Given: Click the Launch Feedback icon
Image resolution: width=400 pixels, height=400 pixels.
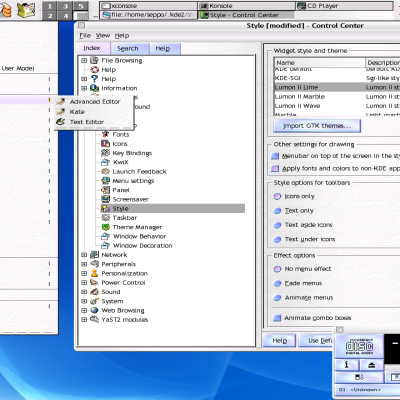Looking at the screenshot, I should [106, 171].
